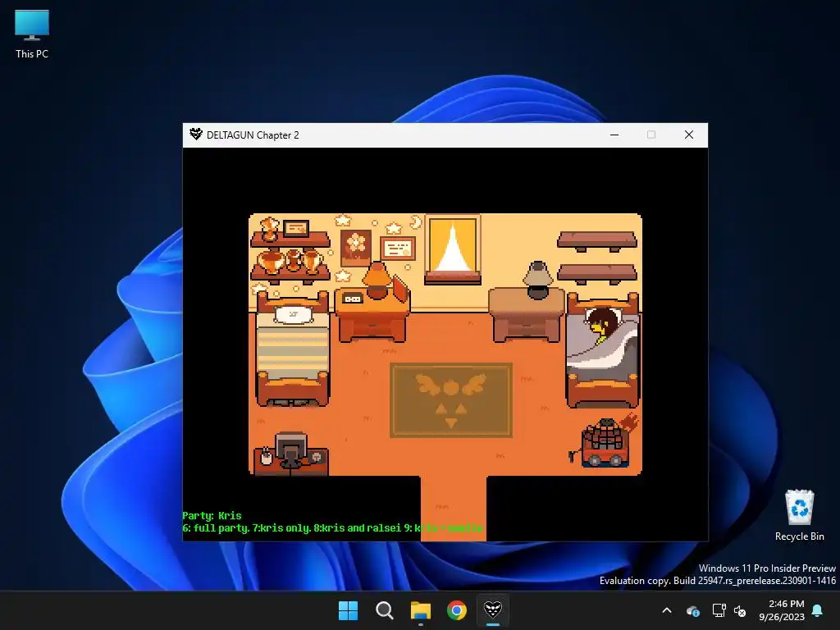Close the DELTAGUN Chapter 2 window
This screenshot has height=630, width=840.
click(x=689, y=135)
